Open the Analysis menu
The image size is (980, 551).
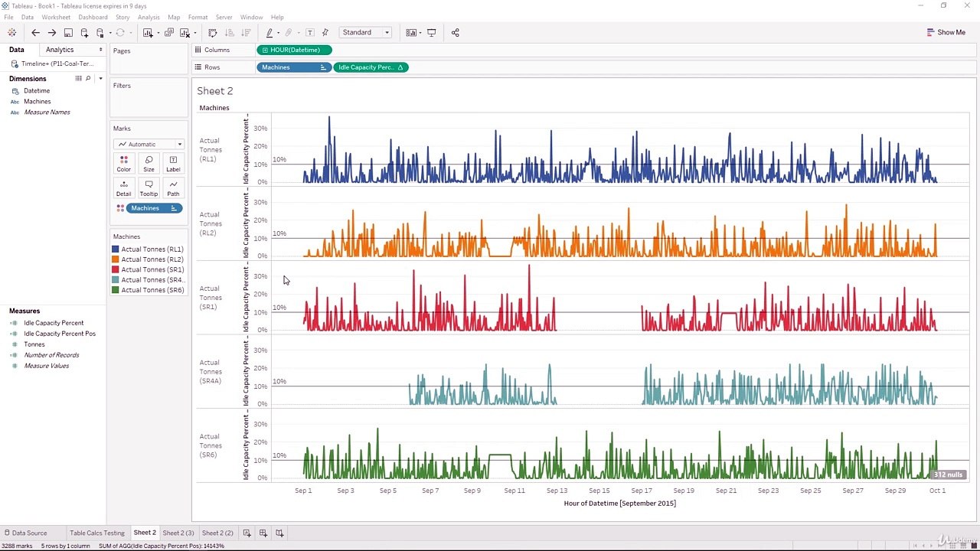tap(149, 17)
